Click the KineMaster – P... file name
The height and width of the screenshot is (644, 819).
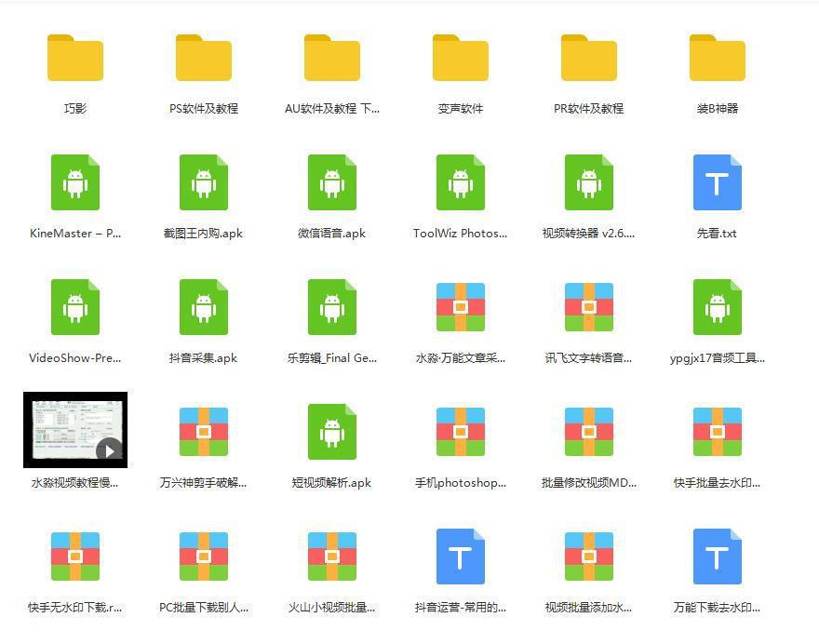click(75, 234)
